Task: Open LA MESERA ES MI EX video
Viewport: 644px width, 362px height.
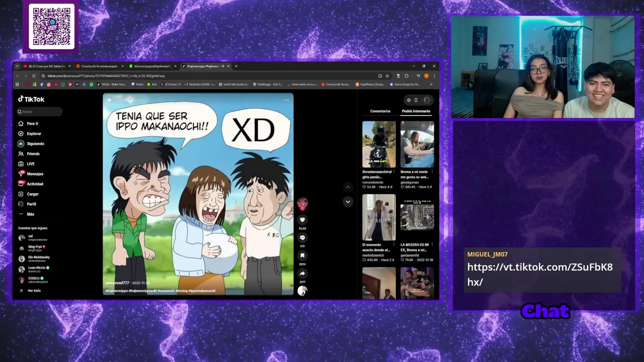Action: [417, 217]
